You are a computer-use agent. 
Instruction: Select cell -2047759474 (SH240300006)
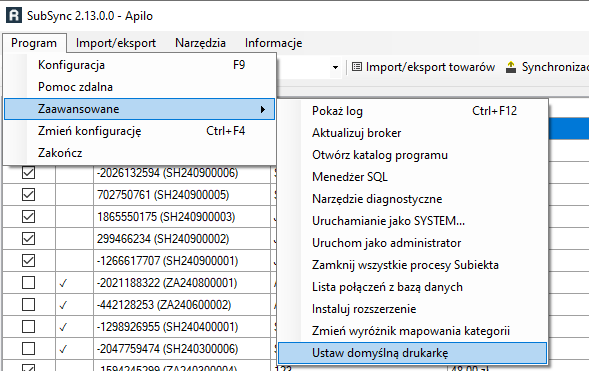point(182,349)
